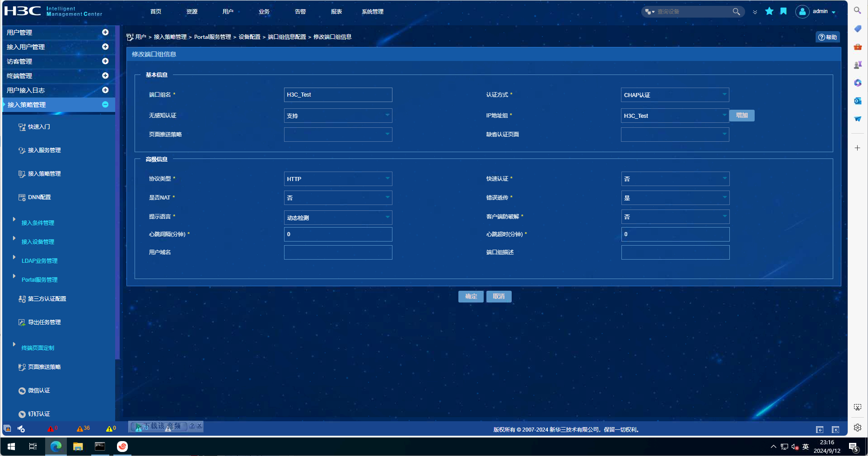Expand the 用户接入日志 sidebar section
Viewport: 868px width, 456px height.
105,90
